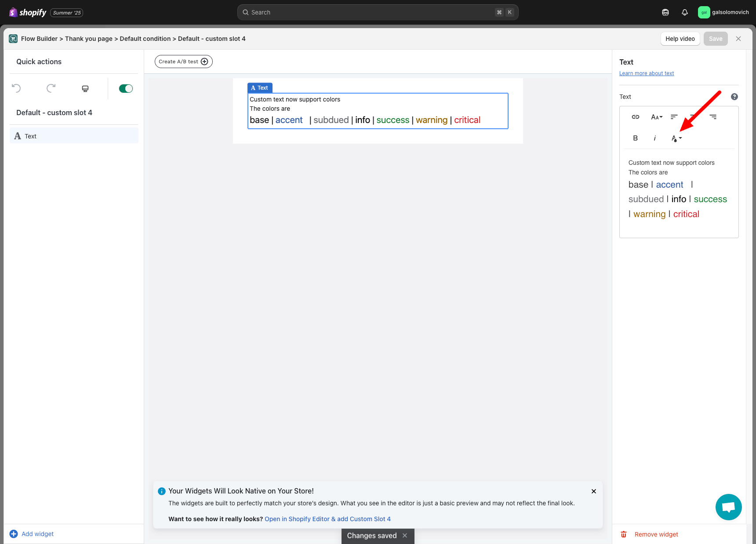Screen dimensions: 756x544
Task: Click the undo arrow in Quick actions
Action: [x=16, y=88]
